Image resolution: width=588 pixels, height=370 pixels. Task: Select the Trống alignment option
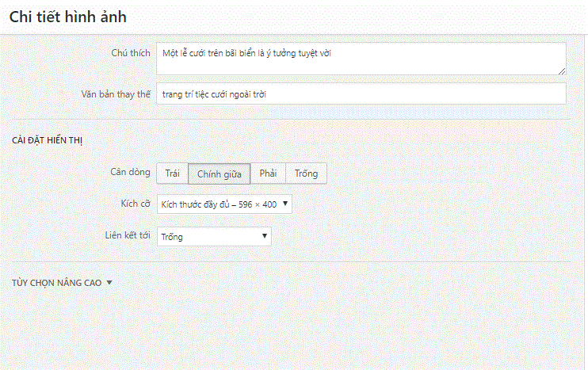pos(306,174)
